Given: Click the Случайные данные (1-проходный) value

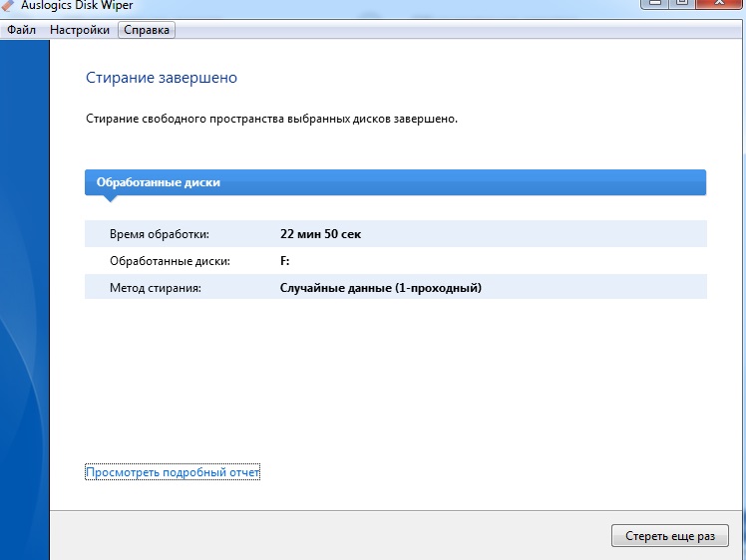Looking at the screenshot, I should 381,288.
